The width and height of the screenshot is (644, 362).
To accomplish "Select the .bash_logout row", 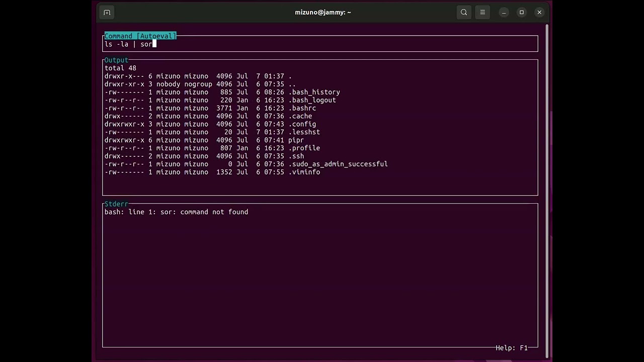I will click(220, 100).
